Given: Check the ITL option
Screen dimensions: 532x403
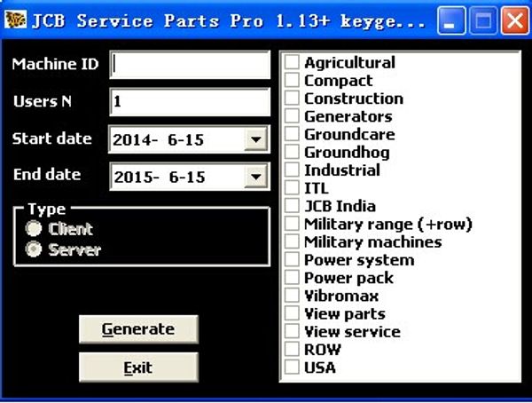Looking at the screenshot, I should tap(292, 187).
